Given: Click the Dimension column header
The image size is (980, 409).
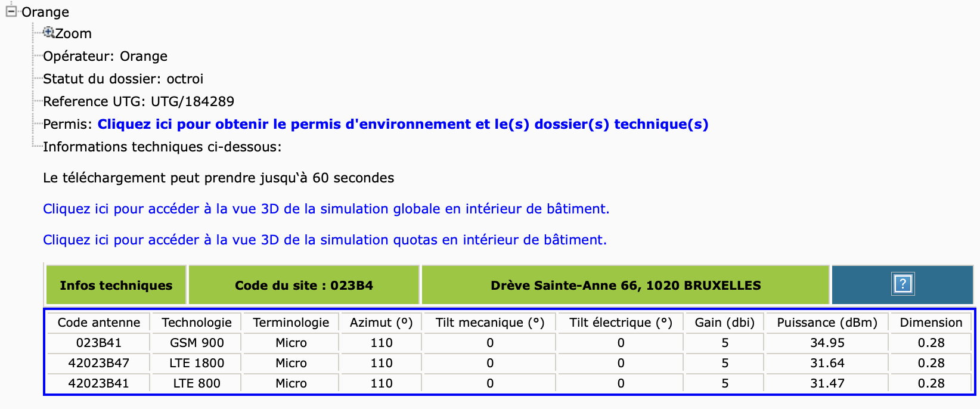Looking at the screenshot, I should pyautogui.click(x=931, y=323).
